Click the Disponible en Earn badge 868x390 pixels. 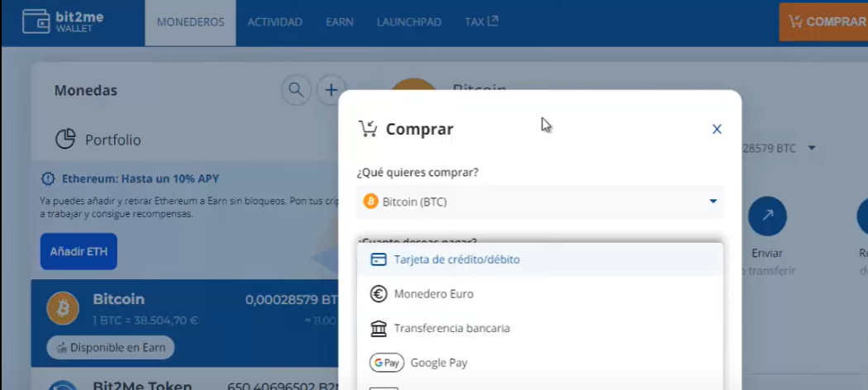[x=110, y=348]
